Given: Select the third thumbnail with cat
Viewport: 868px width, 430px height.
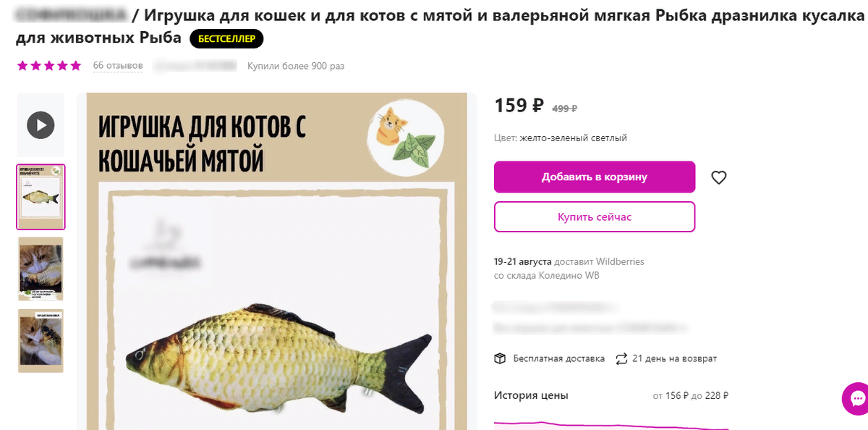Looking at the screenshot, I should (x=41, y=341).
